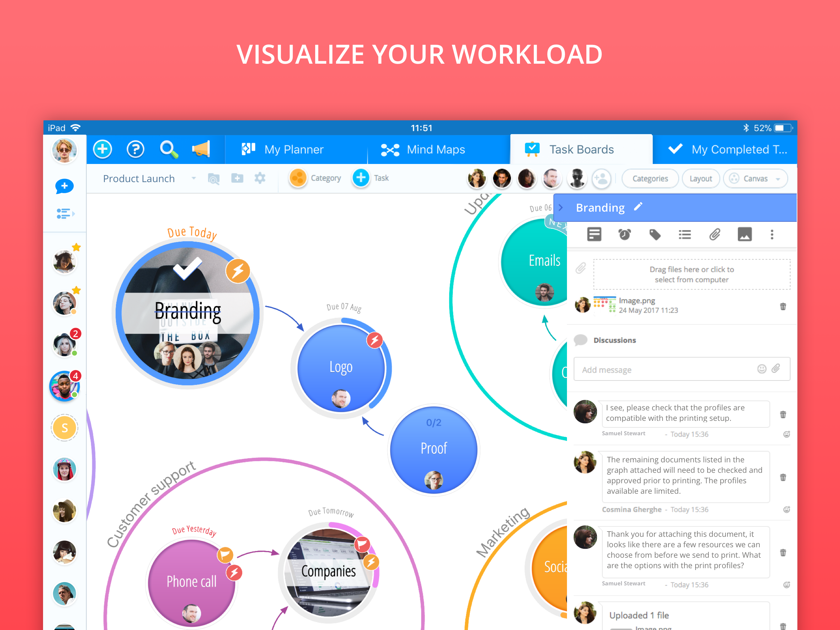Click the paperclip attachment icon in panel toolbar
The image size is (840, 630).
(x=715, y=234)
